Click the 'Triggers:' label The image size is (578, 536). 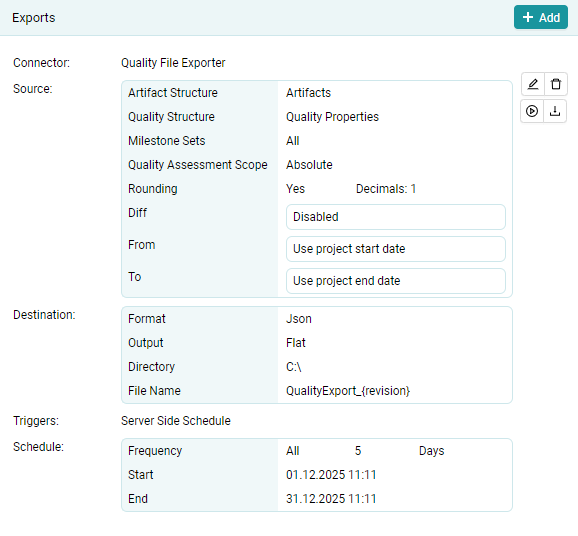click(x=36, y=421)
